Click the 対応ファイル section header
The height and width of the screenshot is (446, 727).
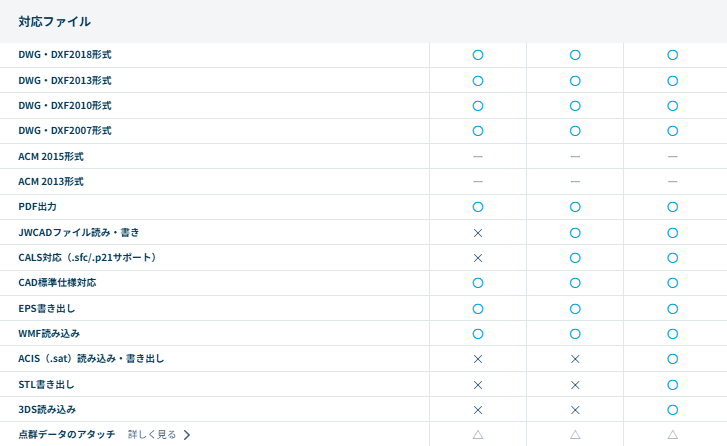(54, 21)
